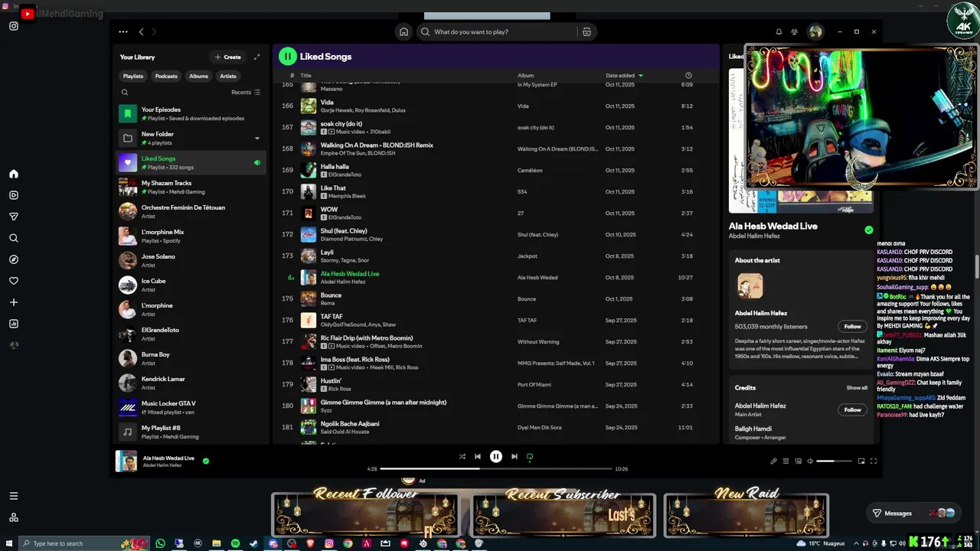Open the Browse icon in search bar
Screen dimensions: 980x551
coord(586,32)
